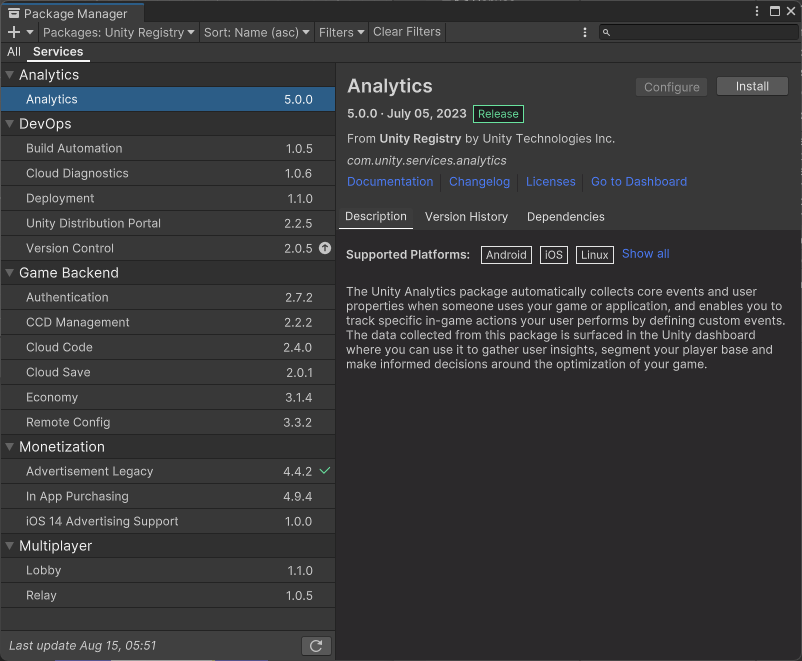Click the refresh package list button
This screenshot has width=802, height=661.
(x=316, y=646)
